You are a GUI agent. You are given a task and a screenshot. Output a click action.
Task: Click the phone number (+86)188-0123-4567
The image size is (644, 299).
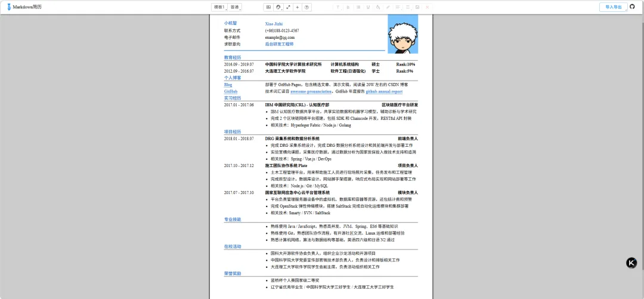pos(282,30)
